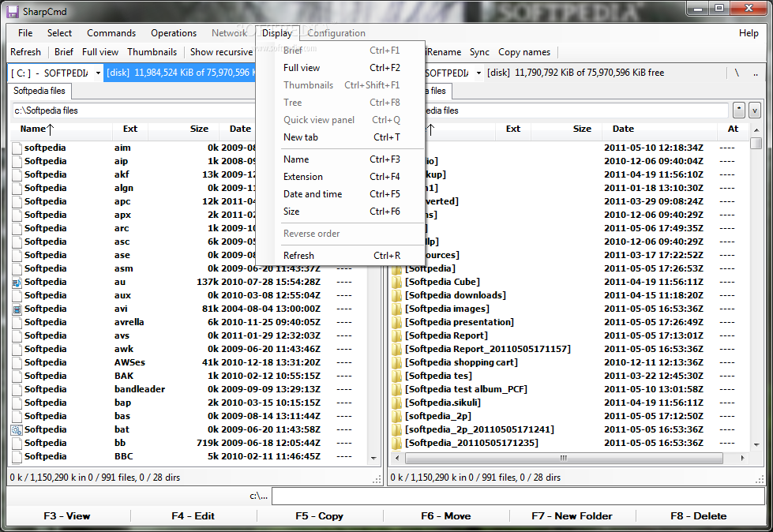Click the right panel vertical scrollbar down arrow
Screen dimensions: 773x532
click(x=756, y=445)
